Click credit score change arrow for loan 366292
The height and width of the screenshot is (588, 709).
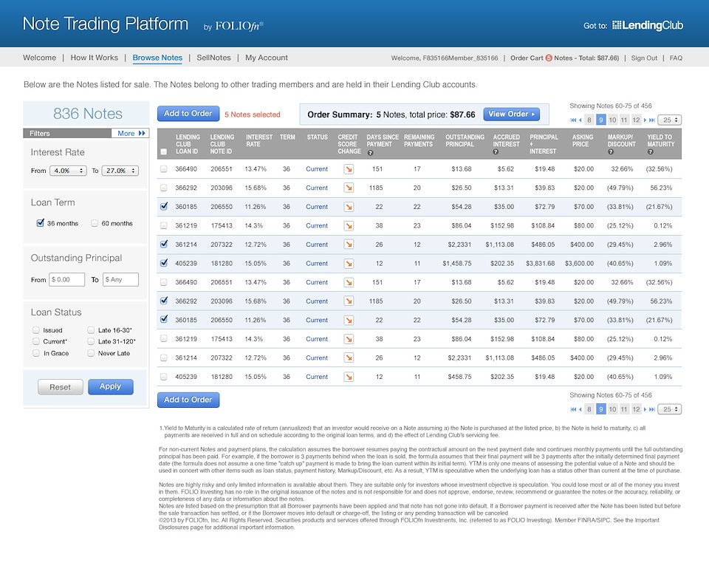[x=349, y=188]
